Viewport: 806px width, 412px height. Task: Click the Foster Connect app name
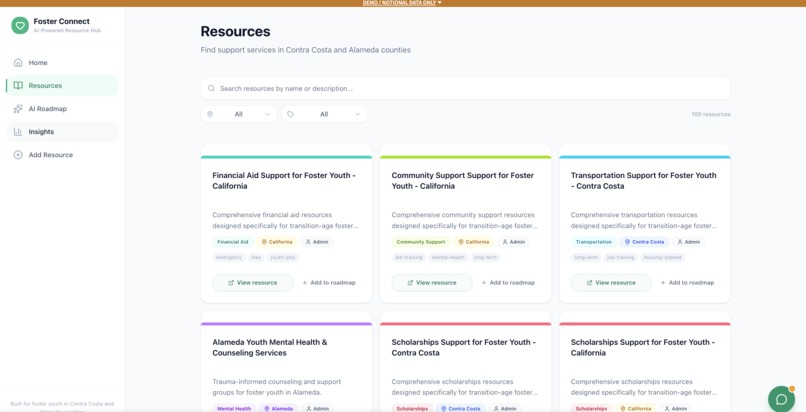coord(61,22)
